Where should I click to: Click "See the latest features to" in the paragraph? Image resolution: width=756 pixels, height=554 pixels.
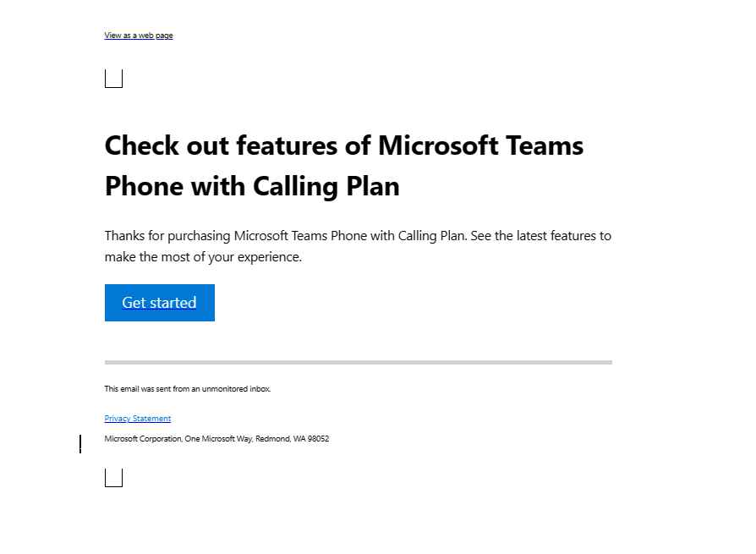[x=541, y=236]
